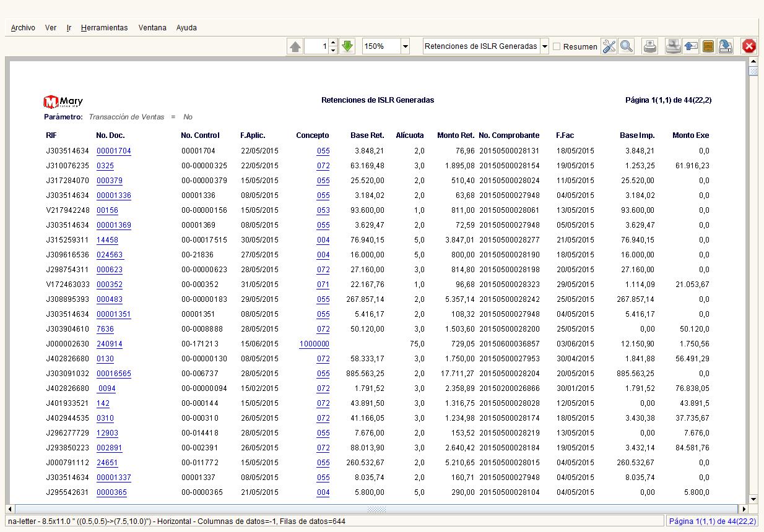Open document link 00001336
764x532 pixels.
(x=114, y=195)
